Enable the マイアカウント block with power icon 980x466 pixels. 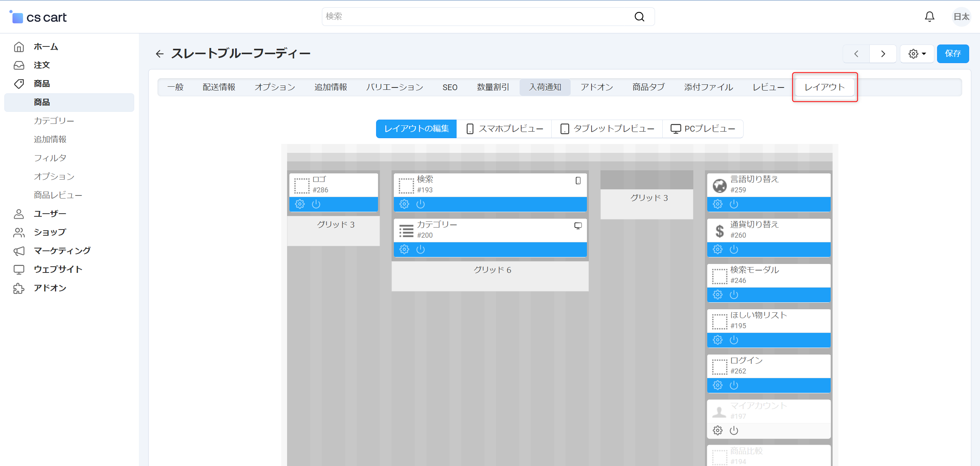(734, 430)
